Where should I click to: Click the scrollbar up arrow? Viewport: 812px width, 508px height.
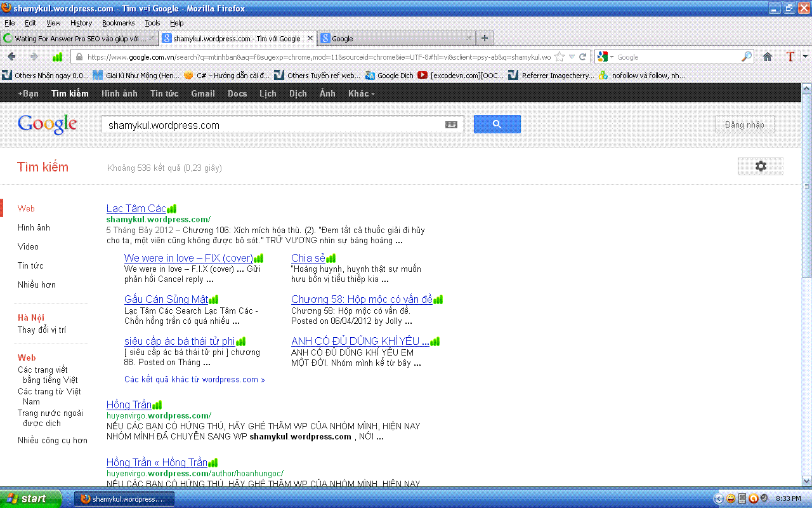[806, 88]
